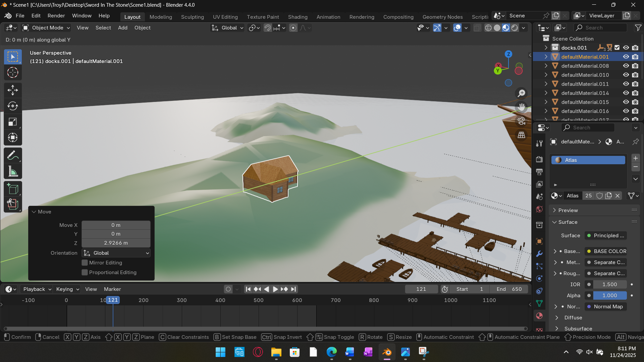Click the Move Z value field
The image size is (644, 362).
coord(116,243)
